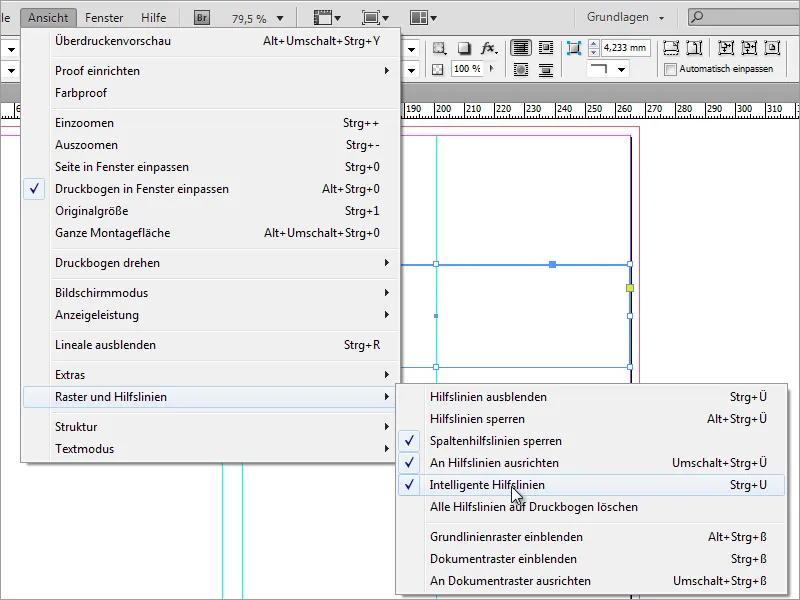Increase corner size with up stepper
Screen dimensions: 800x600
[593, 44]
